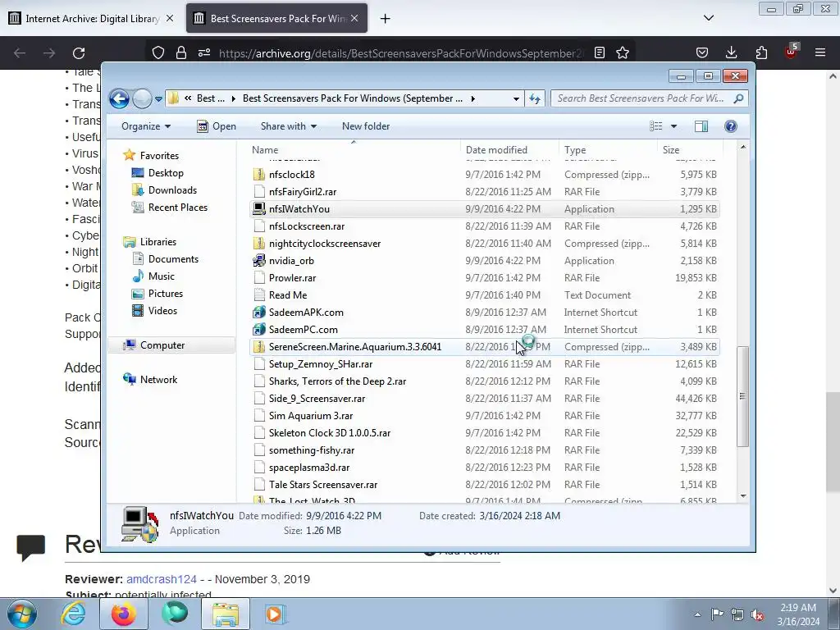840x630 pixels.
Task: Open the address bar previous locations dropdown
Action: 516,98
